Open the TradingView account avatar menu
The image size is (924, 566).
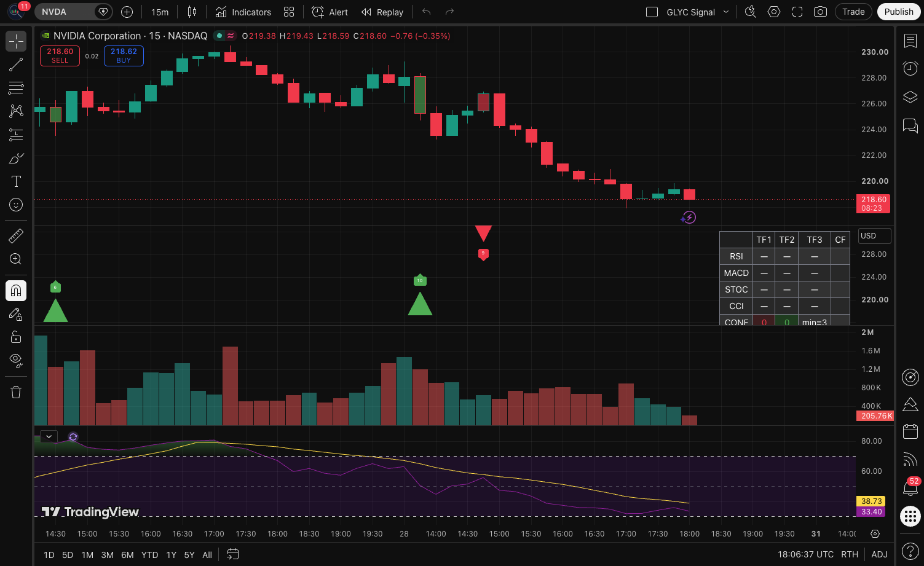[x=15, y=11]
